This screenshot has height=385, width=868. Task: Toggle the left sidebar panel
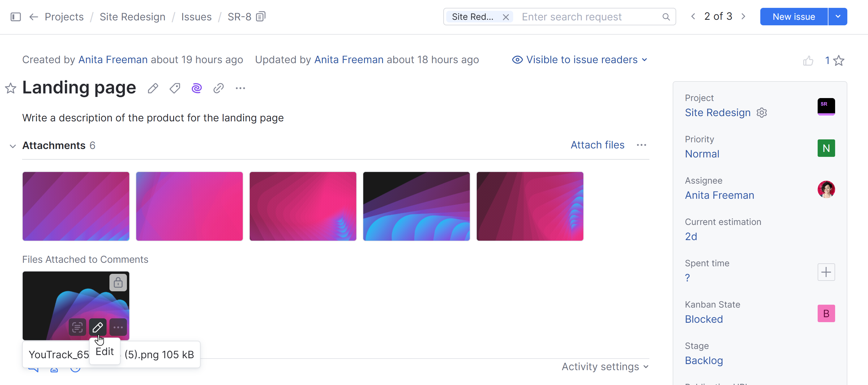click(15, 17)
